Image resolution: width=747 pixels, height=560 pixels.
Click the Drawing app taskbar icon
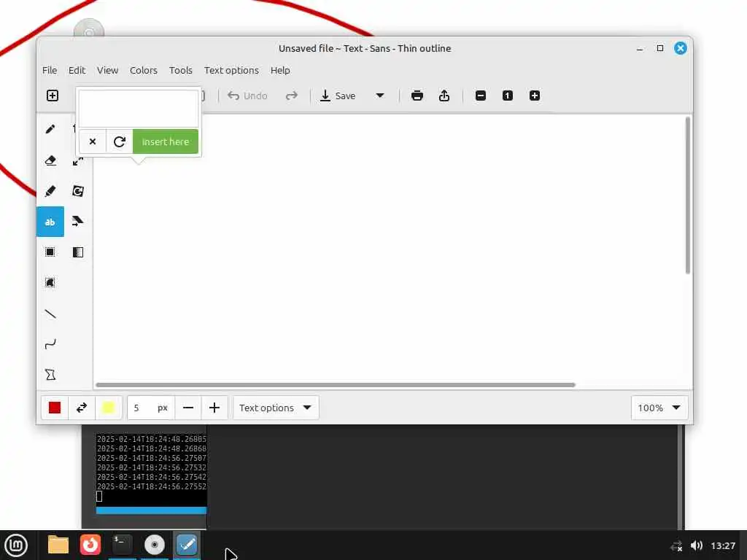186,545
